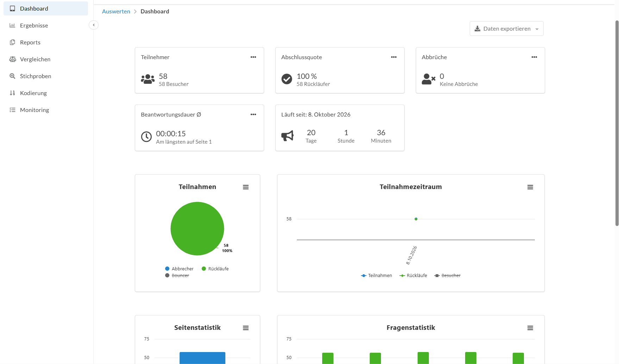
Task: Open the Abbrüche card options menu
Action: coord(534,57)
